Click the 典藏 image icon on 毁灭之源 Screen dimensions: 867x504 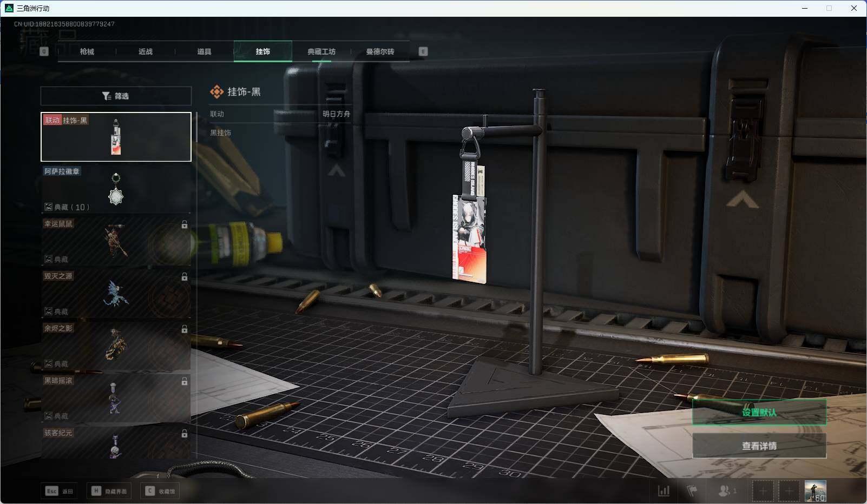[48, 312]
